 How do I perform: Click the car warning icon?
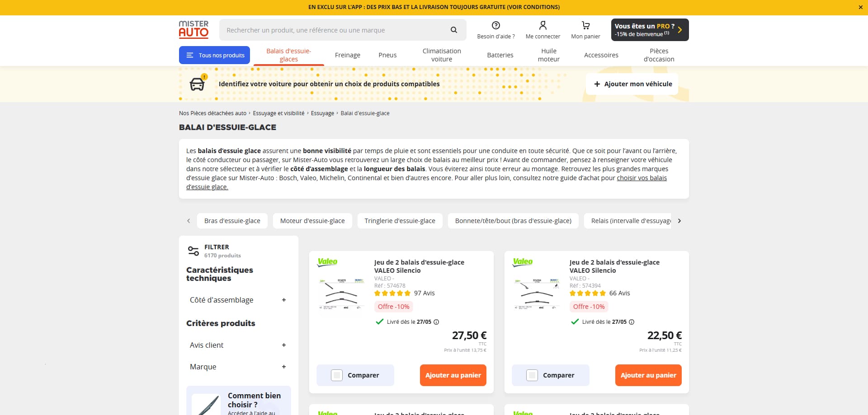pyautogui.click(x=198, y=83)
